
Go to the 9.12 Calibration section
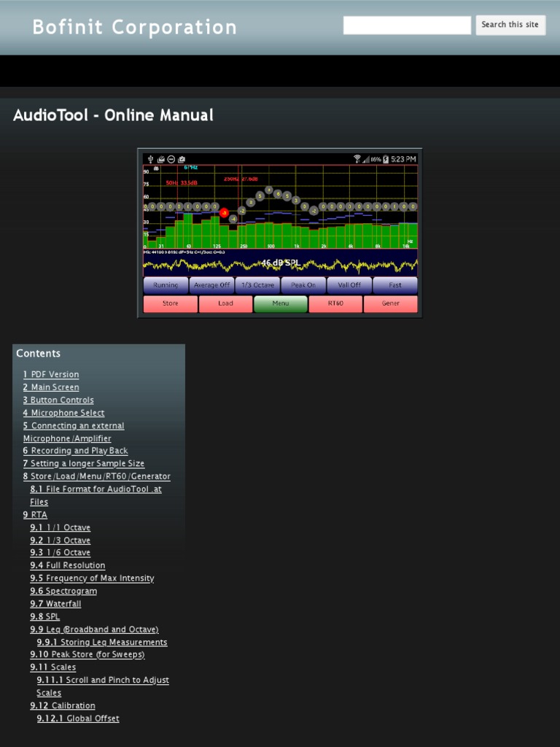(x=63, y=705)
